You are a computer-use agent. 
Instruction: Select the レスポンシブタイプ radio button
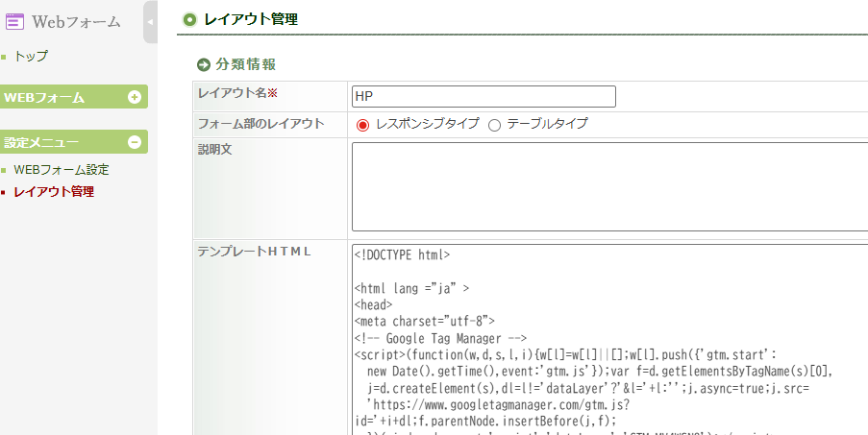362,125
